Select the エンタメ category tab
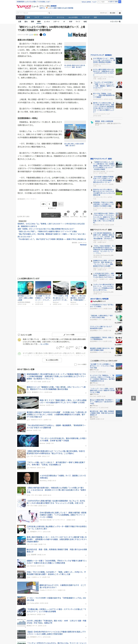This screenshot has width=138, height=644. point(47,21)
